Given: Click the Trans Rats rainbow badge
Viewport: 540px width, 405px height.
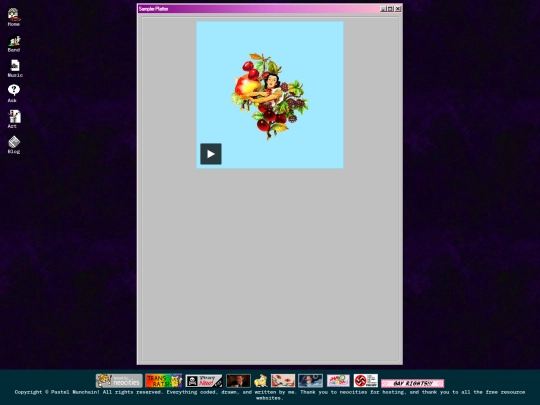Looking at the screenshot, I should (x=164, y=381).
